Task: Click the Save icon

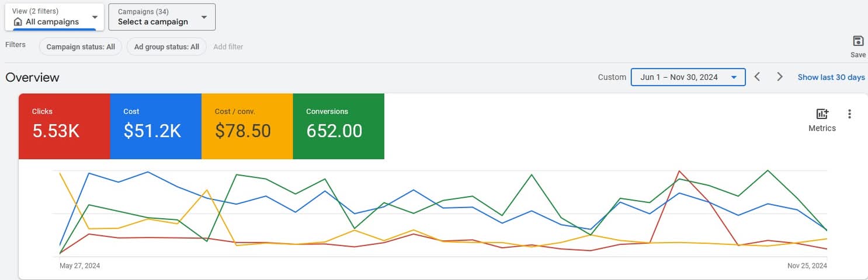Action: point(857,41)
